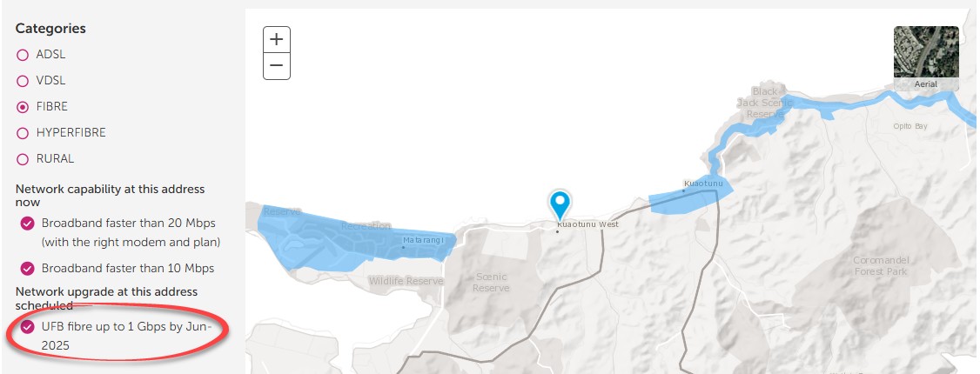980x374 pixels.
Task: Click the blue location pin marker
Action: [x=560, y=204]
